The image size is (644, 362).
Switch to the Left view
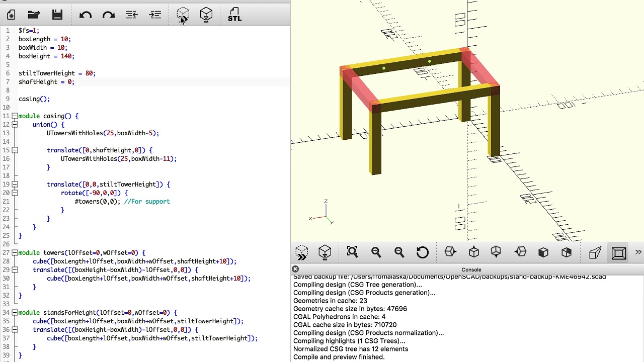point(520,252)
